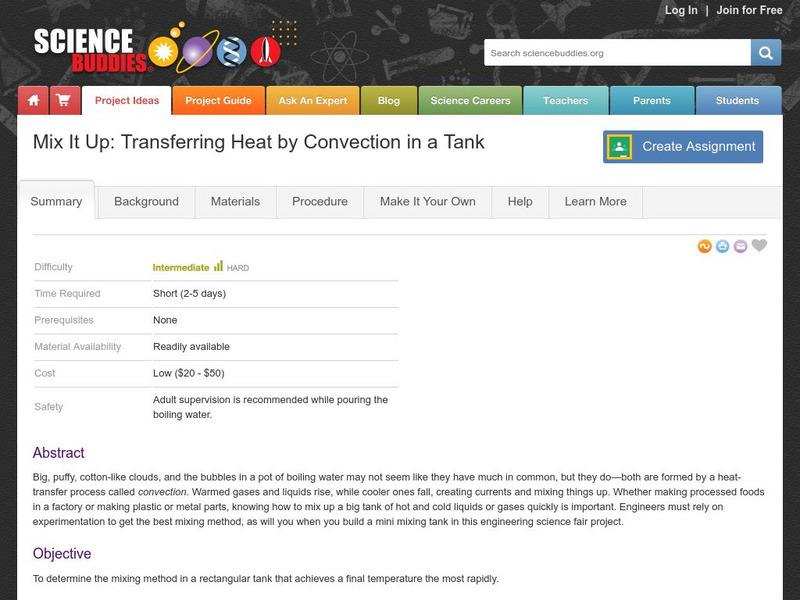Share with the orange share icon

(x=704, y=246)
